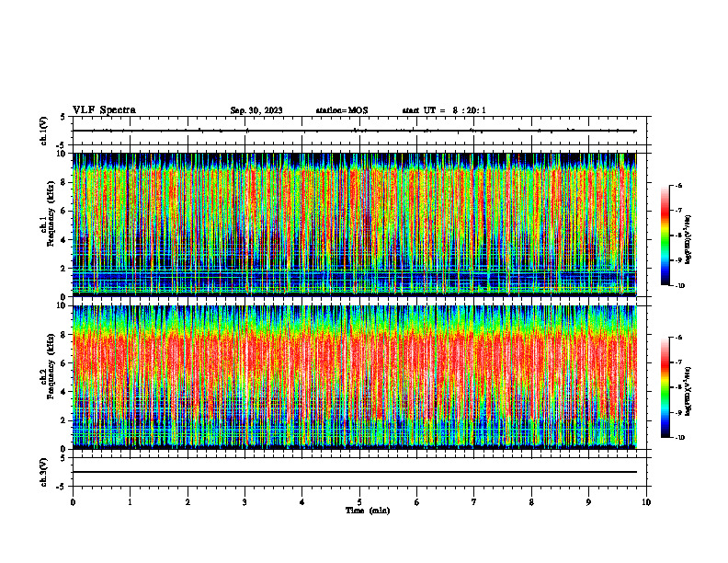
Task: Click time axis tick label '2'
Action: pos(188,502)
